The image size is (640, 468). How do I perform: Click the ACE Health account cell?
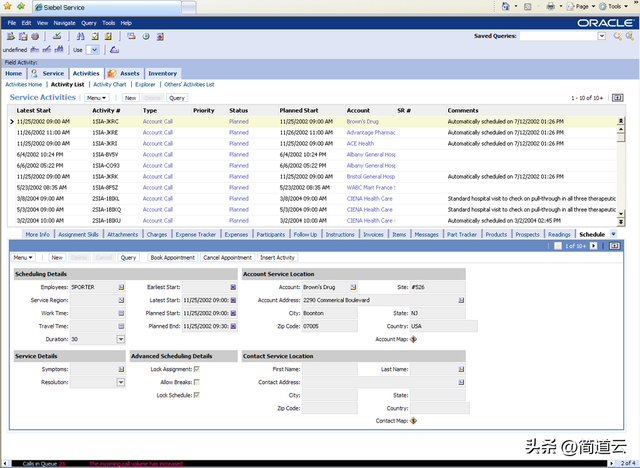[x=360, y=144]
